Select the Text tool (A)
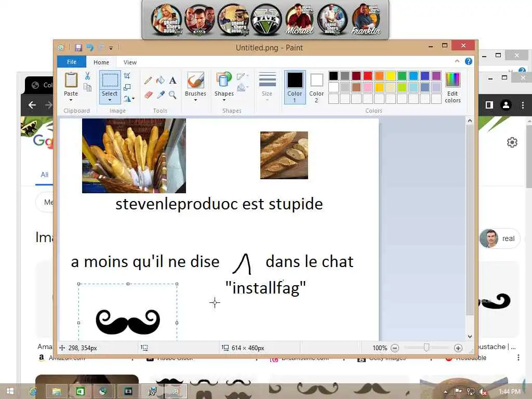532x399 pixels. pos(172,81)
